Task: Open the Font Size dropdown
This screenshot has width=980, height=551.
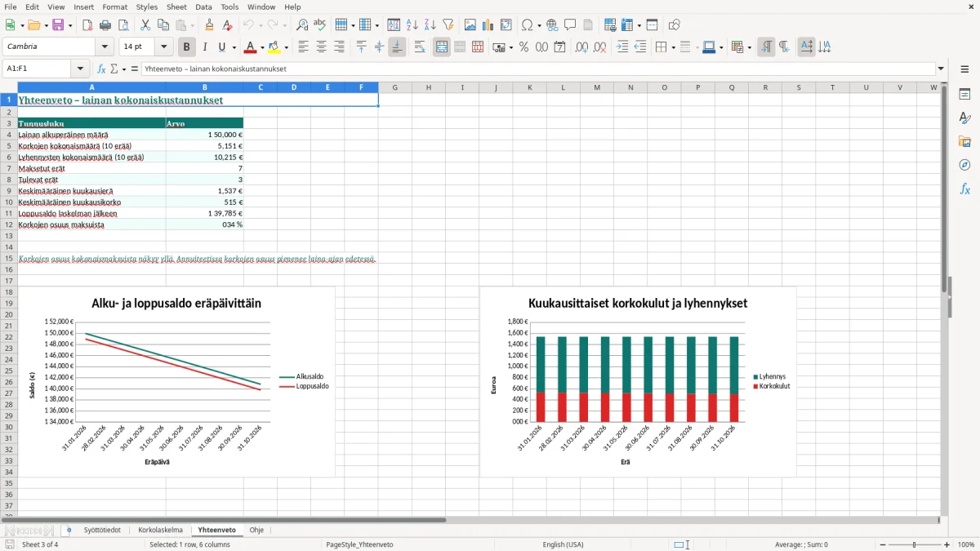Action: tap(163, 47)
